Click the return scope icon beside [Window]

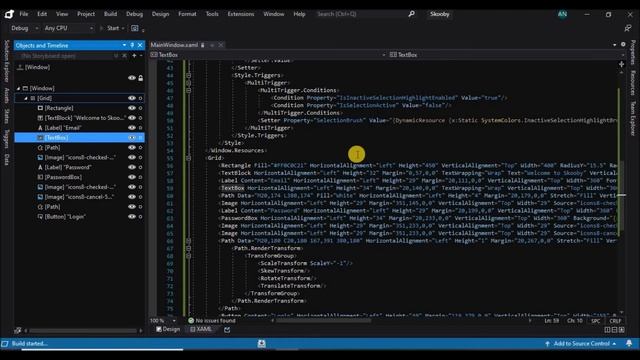(20, 67)
